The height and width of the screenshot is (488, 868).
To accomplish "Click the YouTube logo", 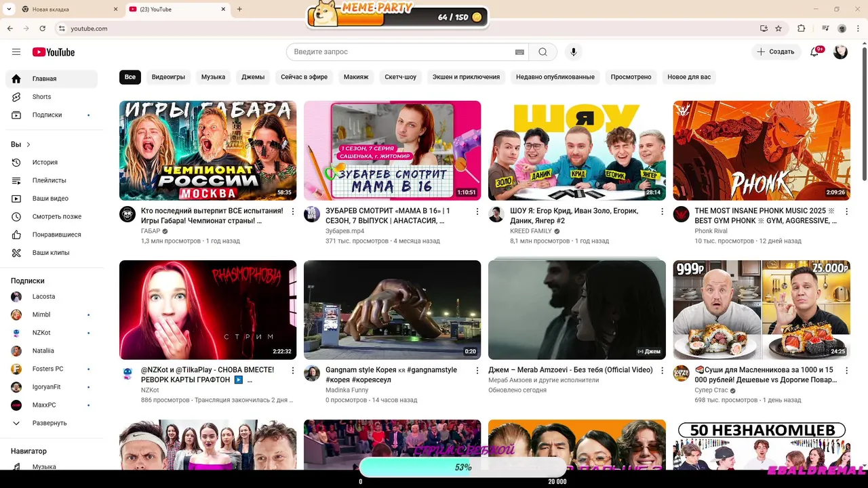I will (54, 52).
